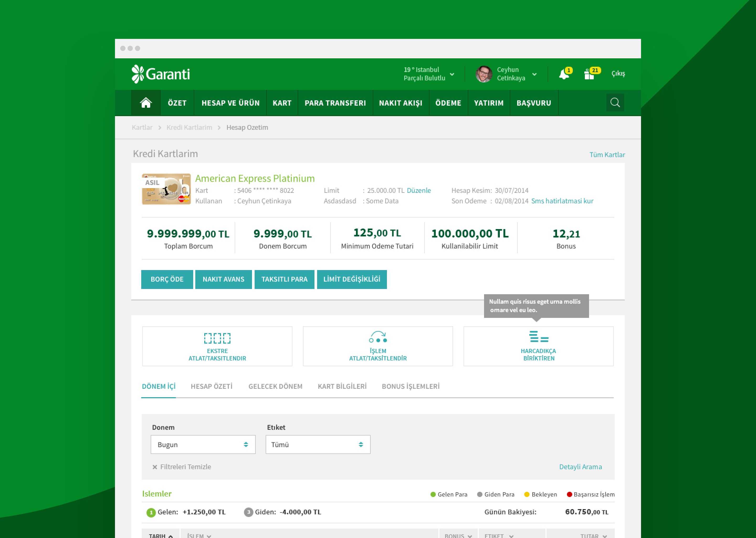Image resolution: width=756 pixels, height=538 pixels.
Task: Click the American Express card image
Action: click(x=166, y=189)
